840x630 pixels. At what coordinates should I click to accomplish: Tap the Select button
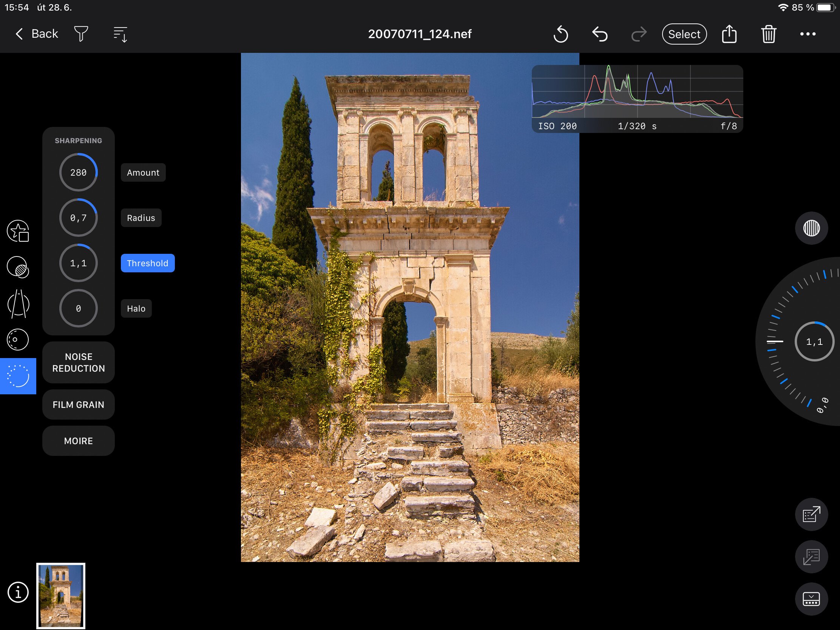pos(684,34)
